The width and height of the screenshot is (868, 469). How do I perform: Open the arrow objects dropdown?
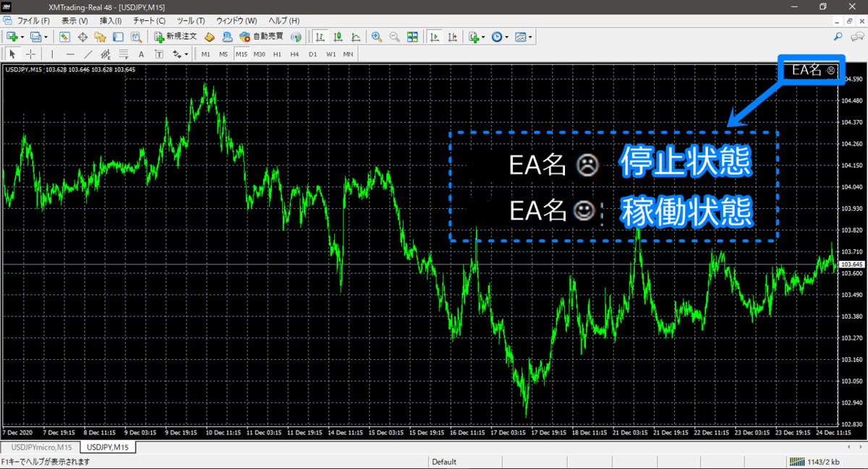pos(186,53)
